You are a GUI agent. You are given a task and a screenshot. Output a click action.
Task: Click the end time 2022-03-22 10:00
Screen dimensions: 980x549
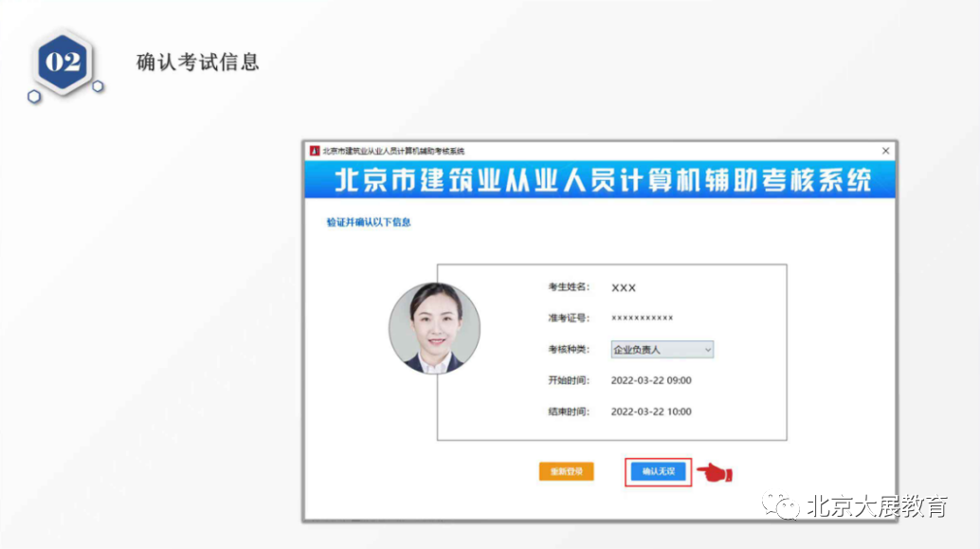point(651,412)
